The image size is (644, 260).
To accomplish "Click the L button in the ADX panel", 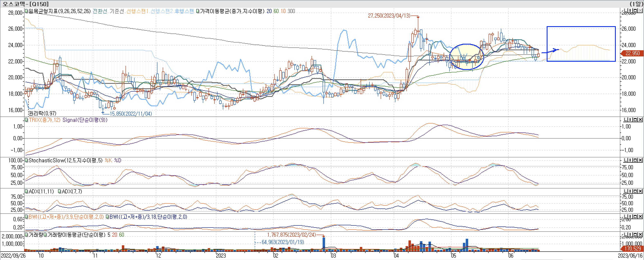I will 626,191.
